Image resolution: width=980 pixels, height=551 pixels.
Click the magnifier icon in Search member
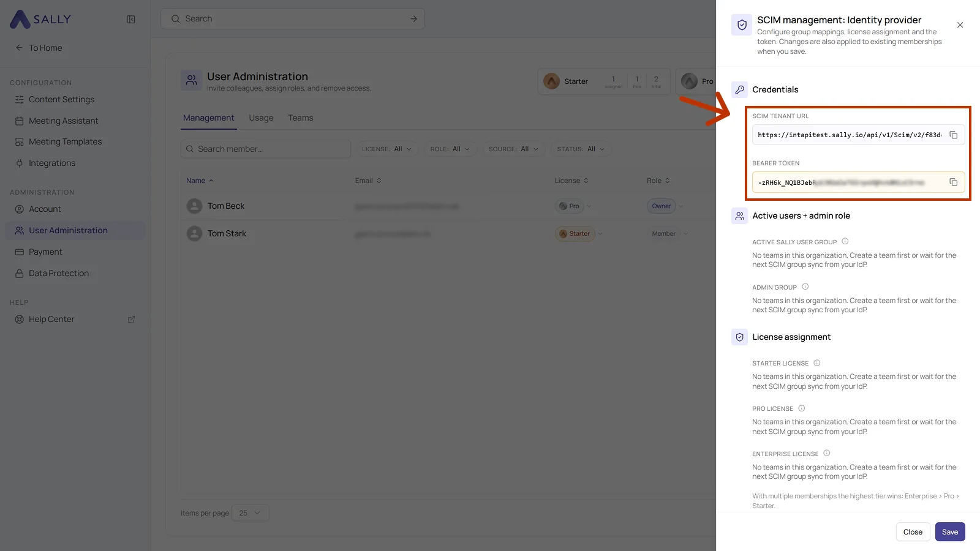(190, 149)
